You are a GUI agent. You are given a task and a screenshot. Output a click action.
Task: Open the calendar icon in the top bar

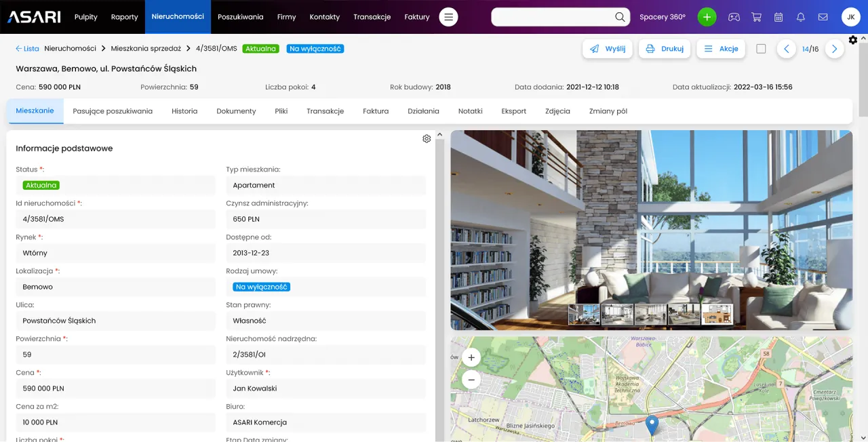click(778, 17)
